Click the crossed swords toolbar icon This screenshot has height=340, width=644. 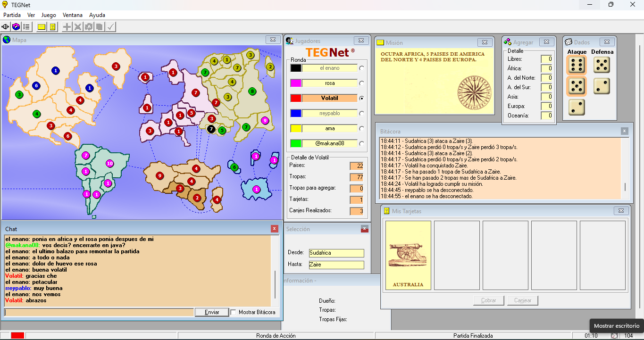pos(78,27)
